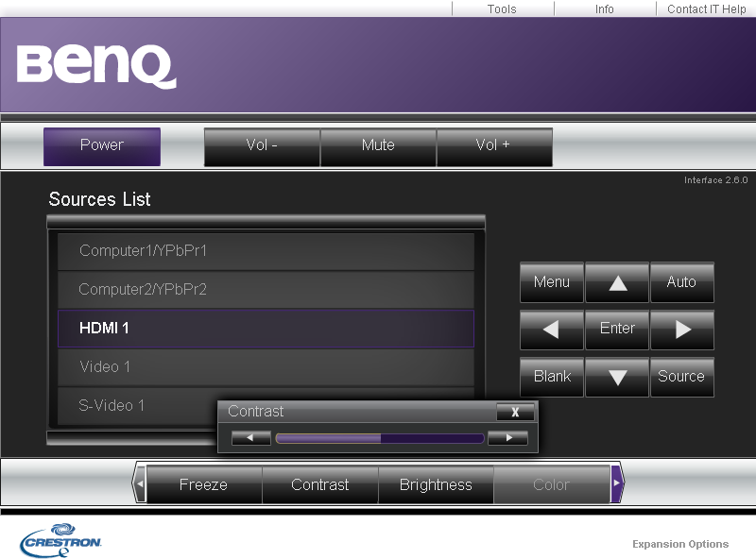Select Video 1 source
This screenshot has height=559, width=756.
tap(266, 367)
